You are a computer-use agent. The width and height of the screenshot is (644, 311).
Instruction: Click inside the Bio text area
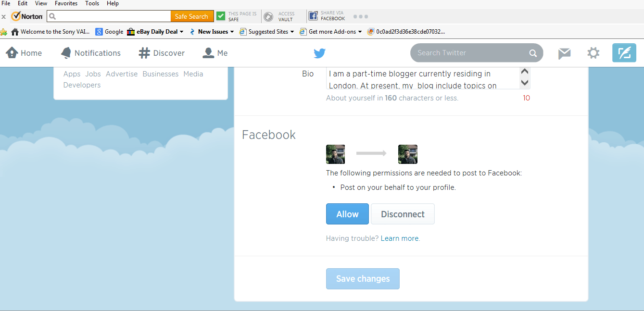click(422, 78)
